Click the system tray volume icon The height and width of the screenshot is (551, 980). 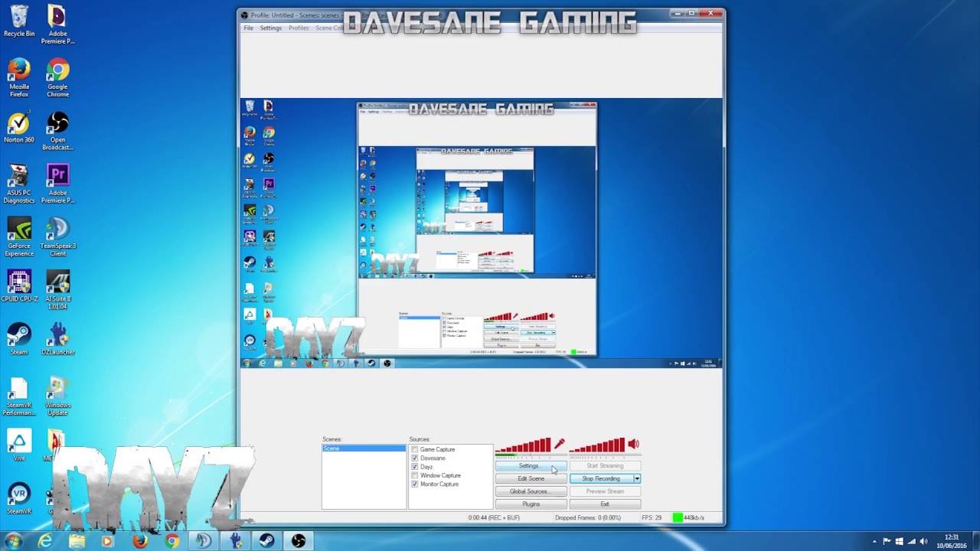coord(926,541)
